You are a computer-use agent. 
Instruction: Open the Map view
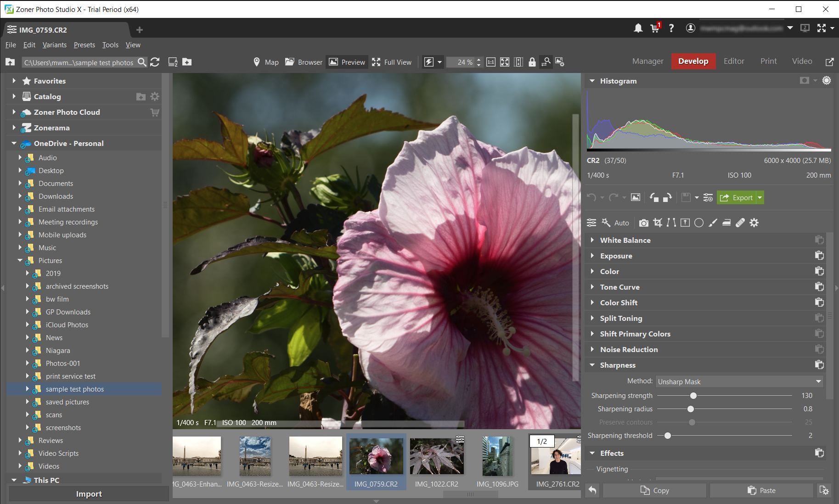tap(265, 62)
